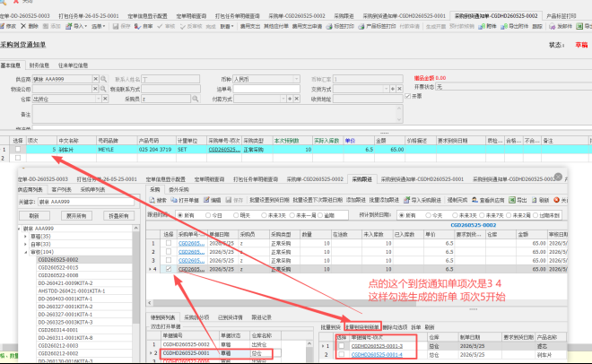The width and height of the screenshot is (592, 364).
Task: Click 导出 export icon in 采购跟进 toolbar
Action: pos(511,200)
